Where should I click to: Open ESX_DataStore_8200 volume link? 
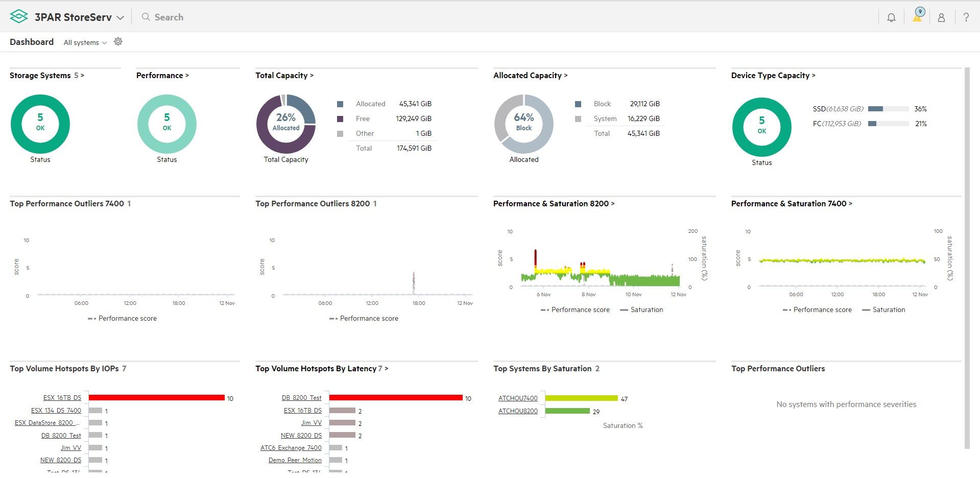pyautogui.click(x=47, y=423)
